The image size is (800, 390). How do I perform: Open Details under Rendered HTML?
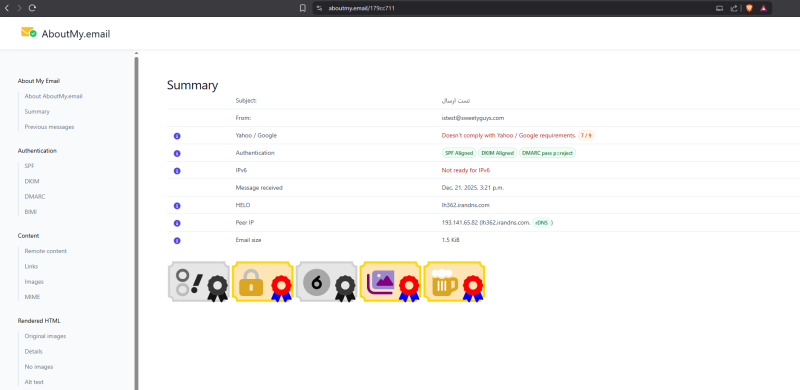(34, 351)
